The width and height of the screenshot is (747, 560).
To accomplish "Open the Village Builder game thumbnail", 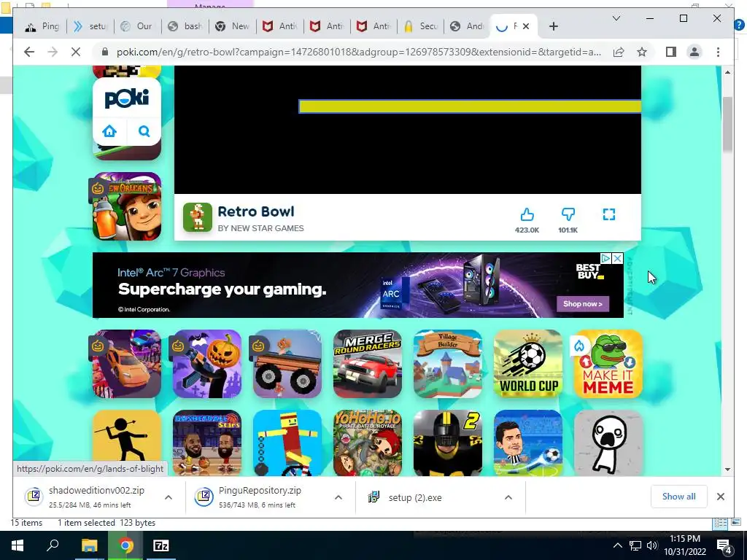I will [448, 364].
